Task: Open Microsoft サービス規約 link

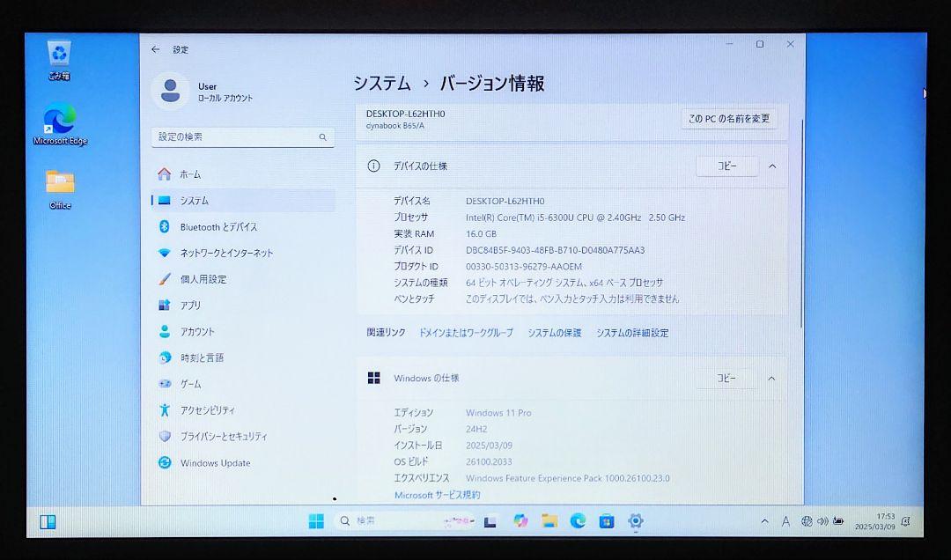Action: point(438,495)
